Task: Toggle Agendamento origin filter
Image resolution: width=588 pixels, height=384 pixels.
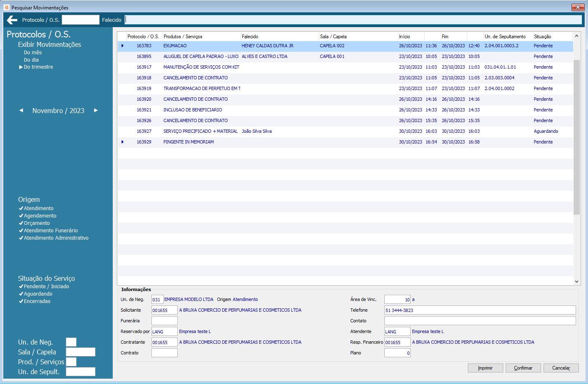Action: pos(37,216)
